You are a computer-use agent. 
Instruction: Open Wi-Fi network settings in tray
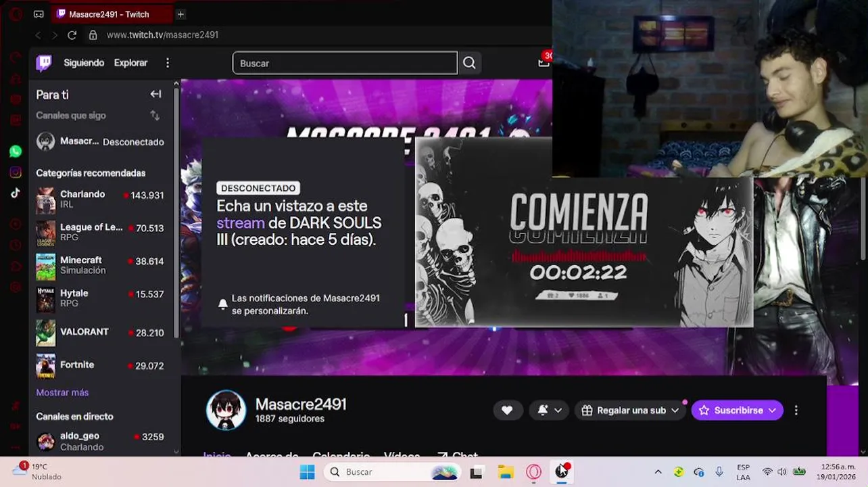point(767,472)
